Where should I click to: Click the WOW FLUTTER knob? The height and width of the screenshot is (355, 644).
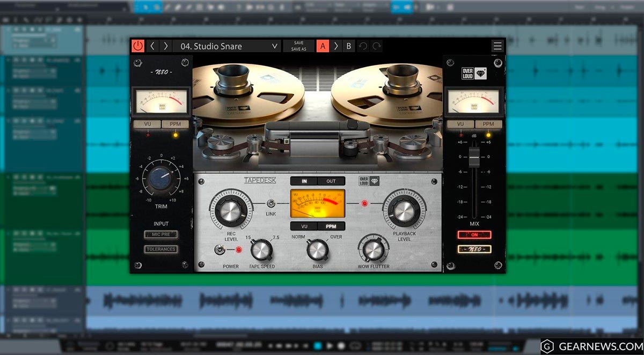click(x=374, y=249)
